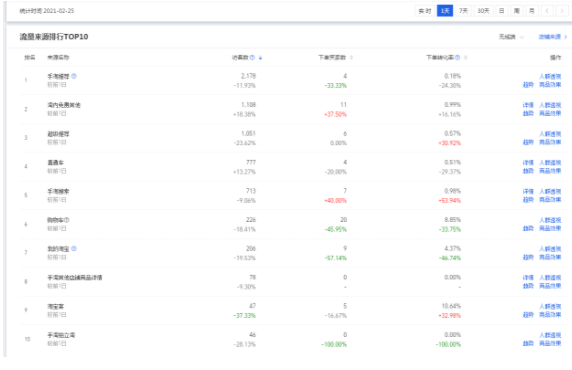The height and width of the screenshot is (370, 572).
Task: Click the sort icon on 下单买家数 column
Action: tap(351, 58)
